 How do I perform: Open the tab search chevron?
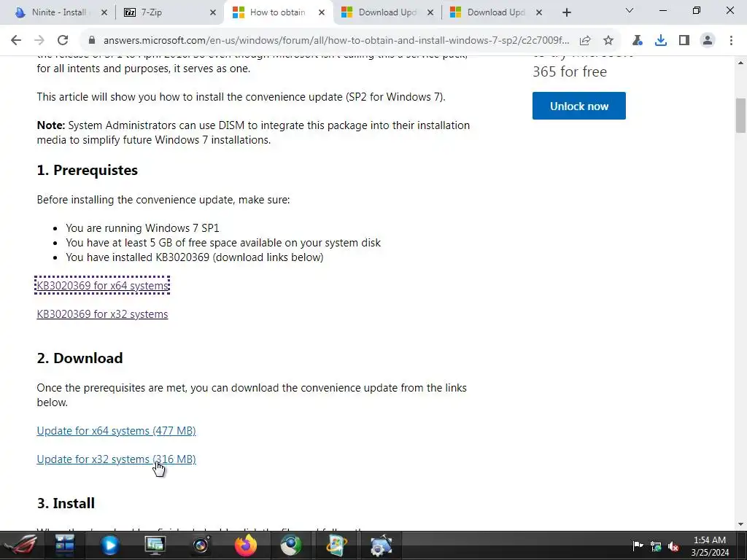[x=630, y=10]
